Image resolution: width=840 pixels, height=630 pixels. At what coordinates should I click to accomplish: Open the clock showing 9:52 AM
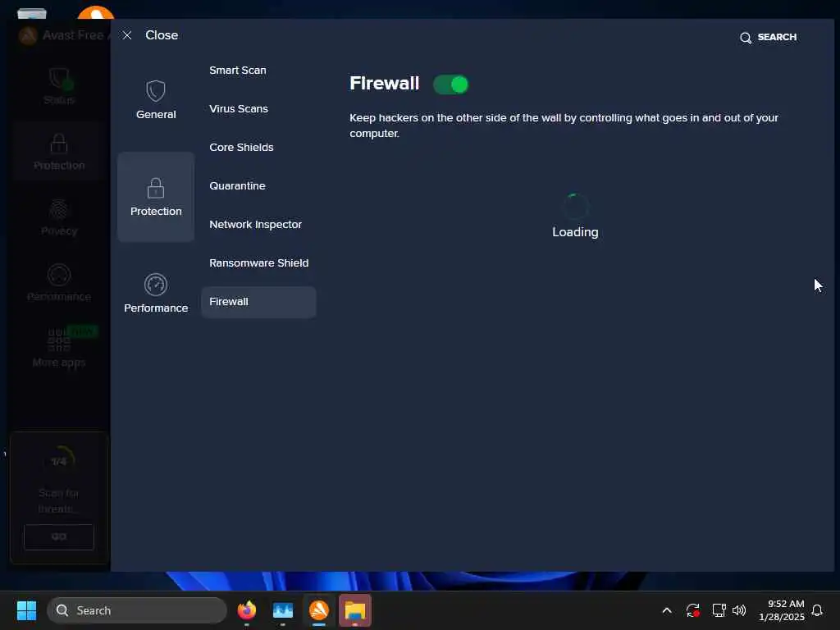point(782,610)
